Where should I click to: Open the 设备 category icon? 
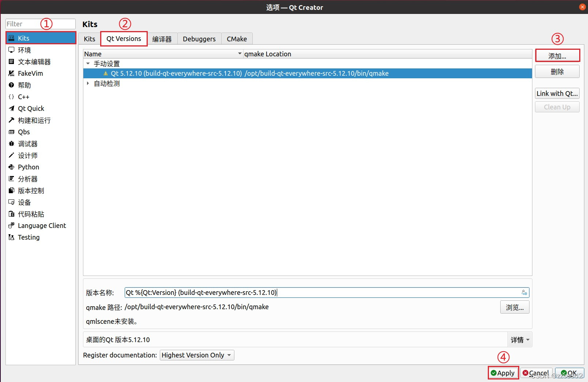(11, 202)
